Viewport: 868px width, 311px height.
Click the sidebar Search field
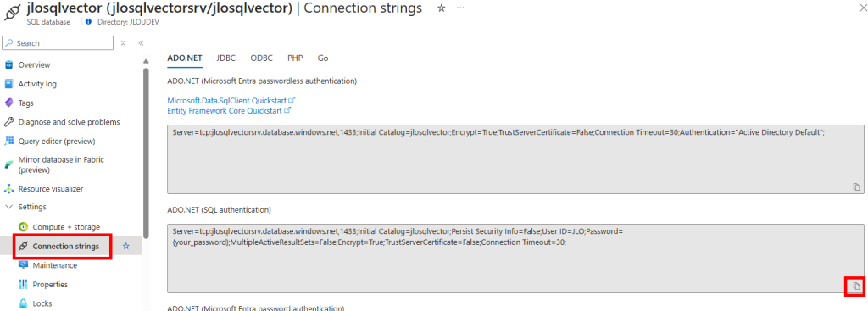[58, 43]
